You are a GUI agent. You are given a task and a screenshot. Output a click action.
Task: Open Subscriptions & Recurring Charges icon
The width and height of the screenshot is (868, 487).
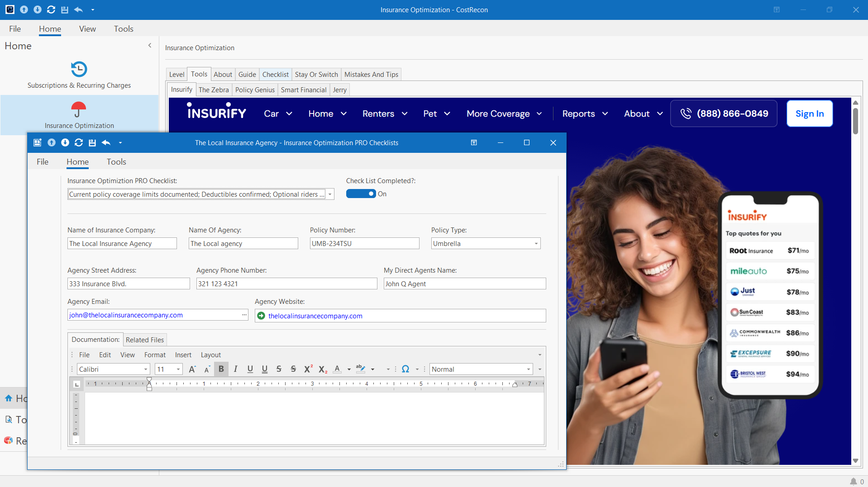79,69
